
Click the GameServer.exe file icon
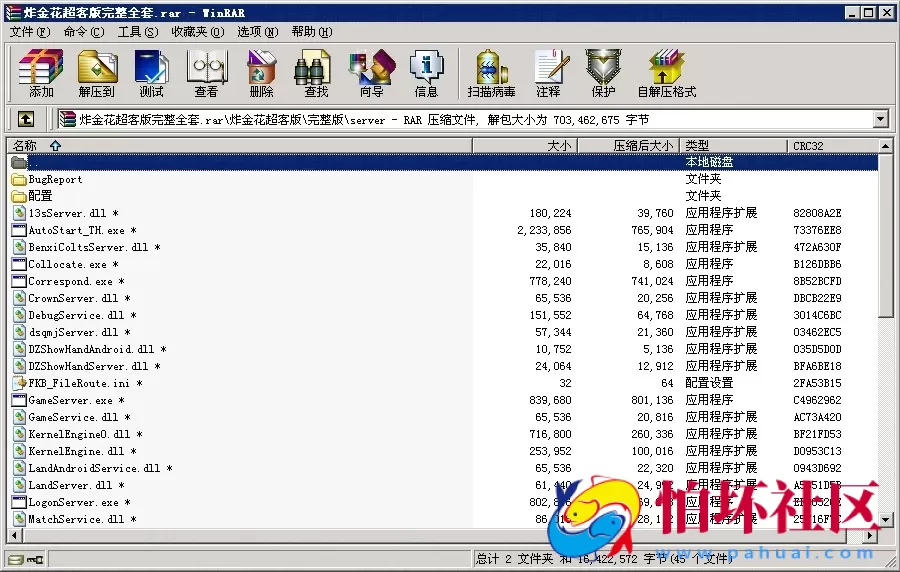19,400
